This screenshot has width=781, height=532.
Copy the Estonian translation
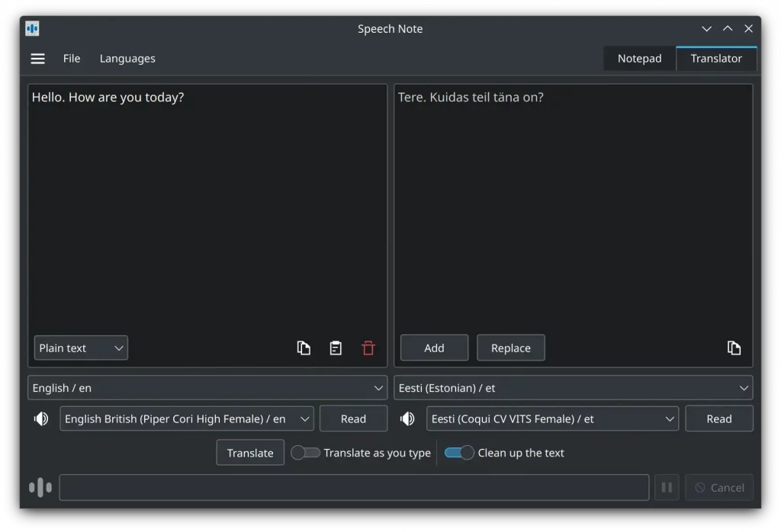pyautogui.click(x=734, y=348)
